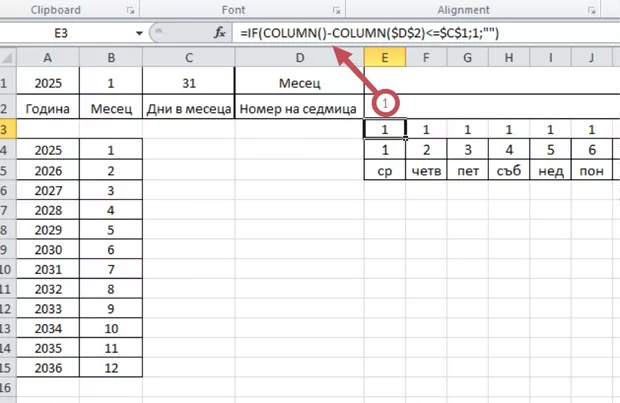Click cell A7 with 2028
Image resolution: width=620 pixels, height=403 pixels.
[48, 210]
